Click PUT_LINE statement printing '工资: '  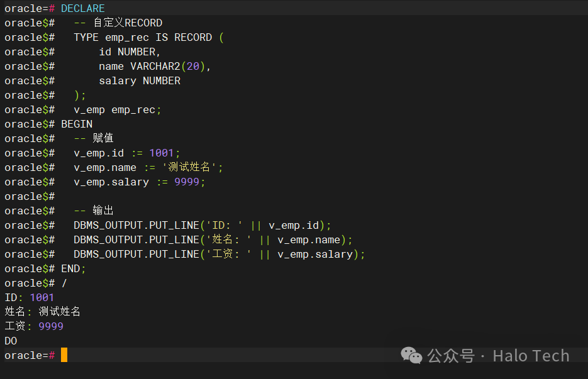point(219,254)
